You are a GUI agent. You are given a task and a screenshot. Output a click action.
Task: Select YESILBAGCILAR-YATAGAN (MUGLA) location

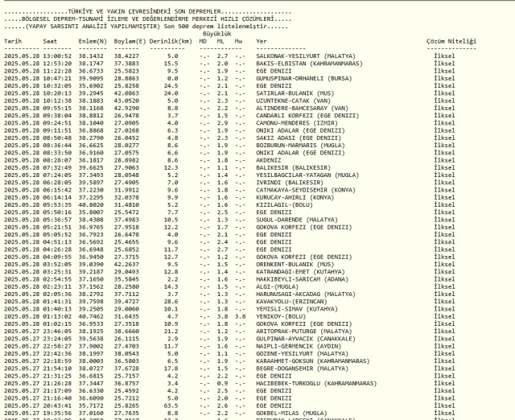[307, 175]
